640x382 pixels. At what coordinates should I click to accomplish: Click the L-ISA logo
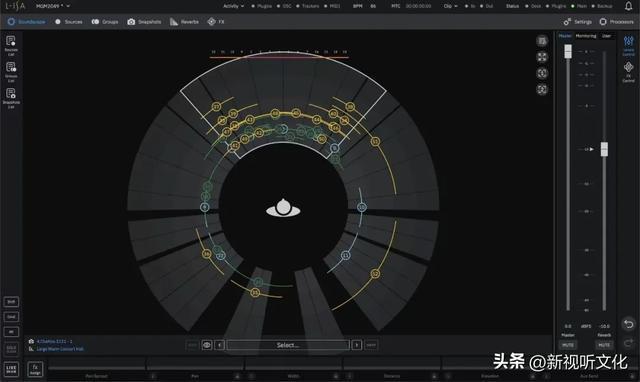pyautogui.click(x=15, y=6)
